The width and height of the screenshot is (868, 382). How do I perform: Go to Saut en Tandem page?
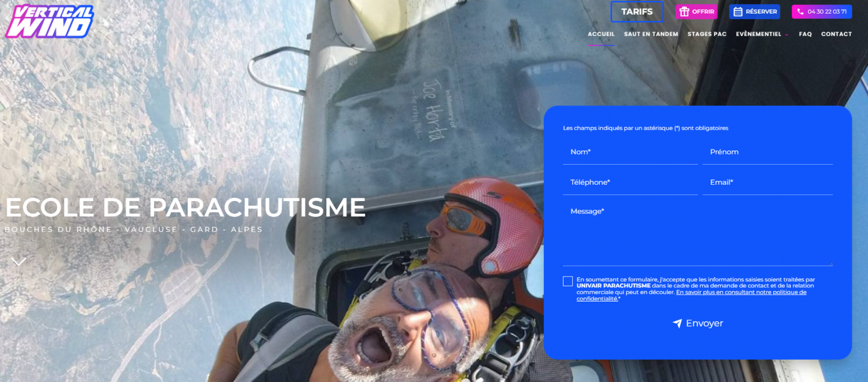pos(651,34)
